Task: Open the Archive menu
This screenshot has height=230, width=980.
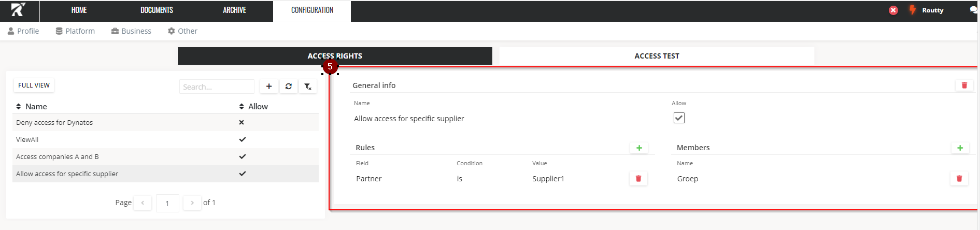Action: click(x=234, y=10)
